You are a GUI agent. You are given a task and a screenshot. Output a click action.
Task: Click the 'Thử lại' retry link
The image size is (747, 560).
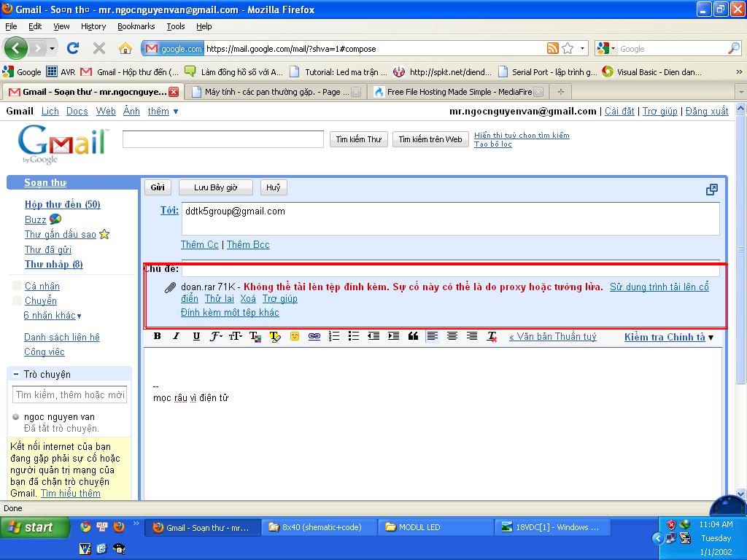(220, 298)
